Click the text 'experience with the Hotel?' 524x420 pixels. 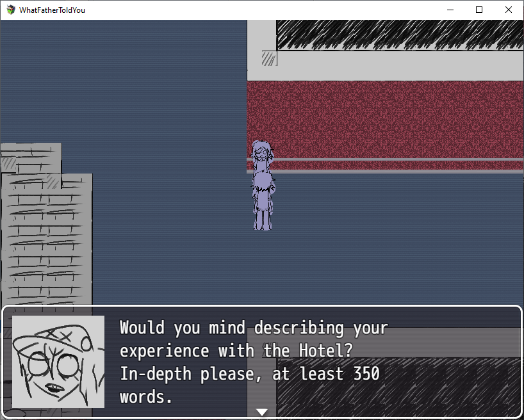[x=236, y=350]
